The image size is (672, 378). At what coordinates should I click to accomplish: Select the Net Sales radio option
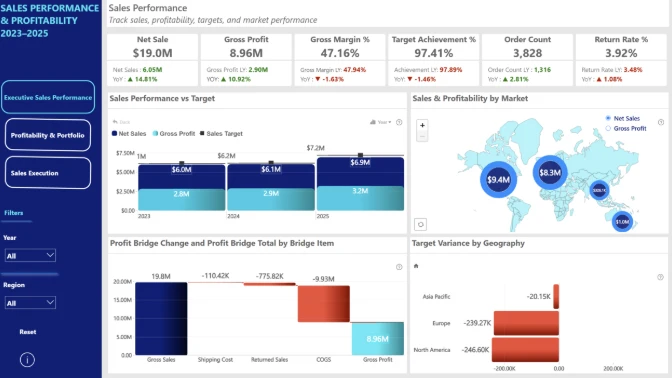point(608,118)
